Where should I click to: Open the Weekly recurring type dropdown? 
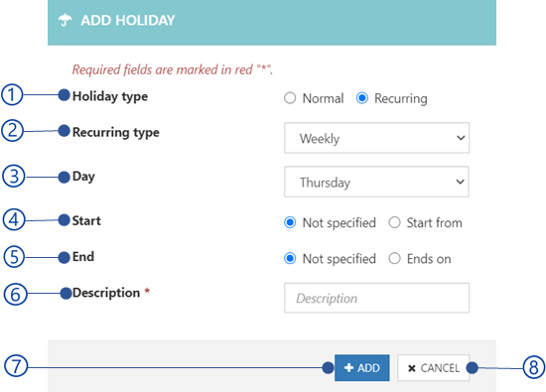tap(377, 138)
